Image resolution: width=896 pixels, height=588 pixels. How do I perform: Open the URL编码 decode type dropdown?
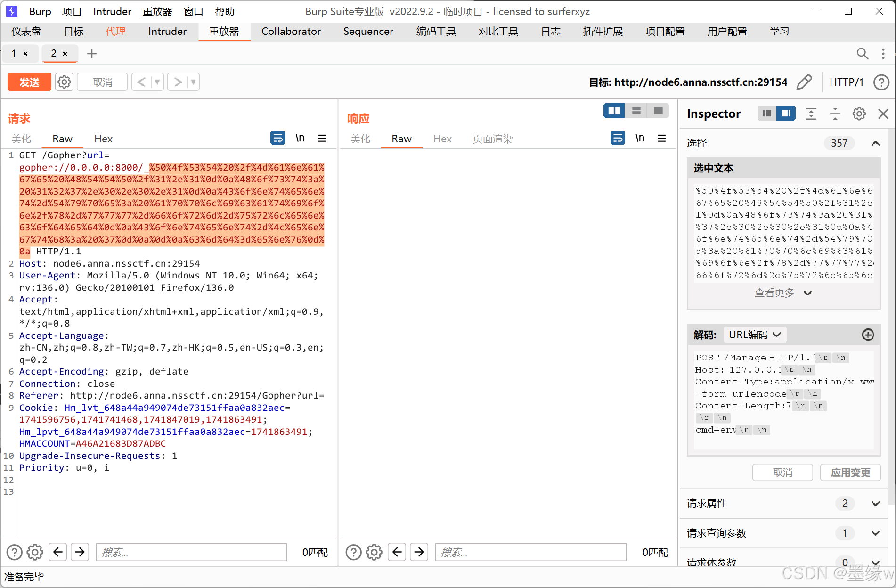pos(755,335)
